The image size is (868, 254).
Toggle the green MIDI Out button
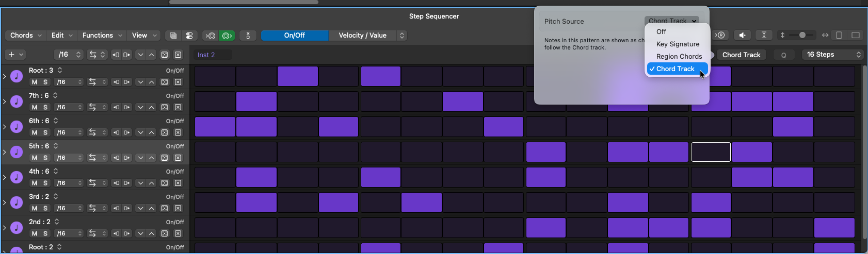226,36
